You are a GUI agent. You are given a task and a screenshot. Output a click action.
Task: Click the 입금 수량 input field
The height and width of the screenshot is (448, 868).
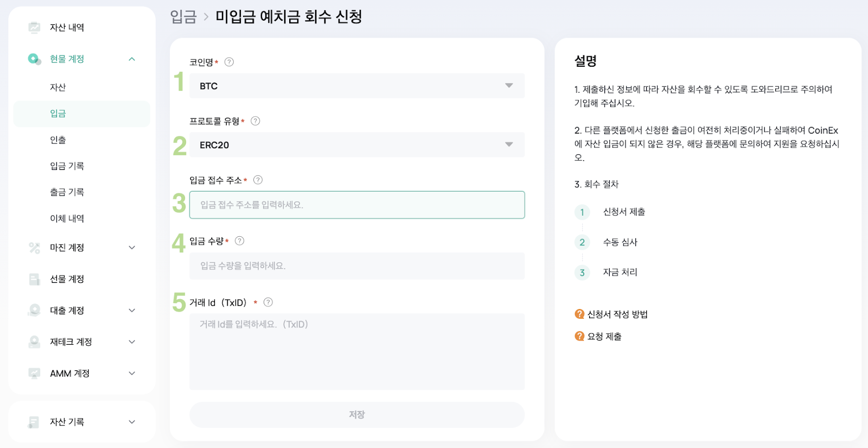coord(356,266)
